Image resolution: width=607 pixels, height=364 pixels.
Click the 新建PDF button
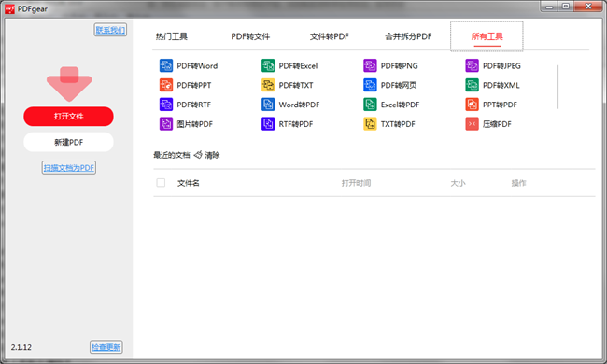pos(68,142)
